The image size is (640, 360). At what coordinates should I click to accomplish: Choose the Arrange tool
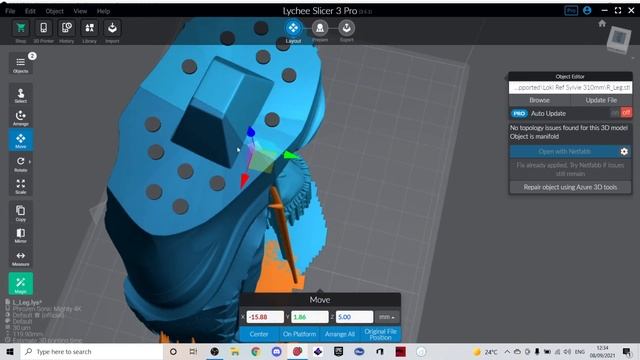point(20,118)
